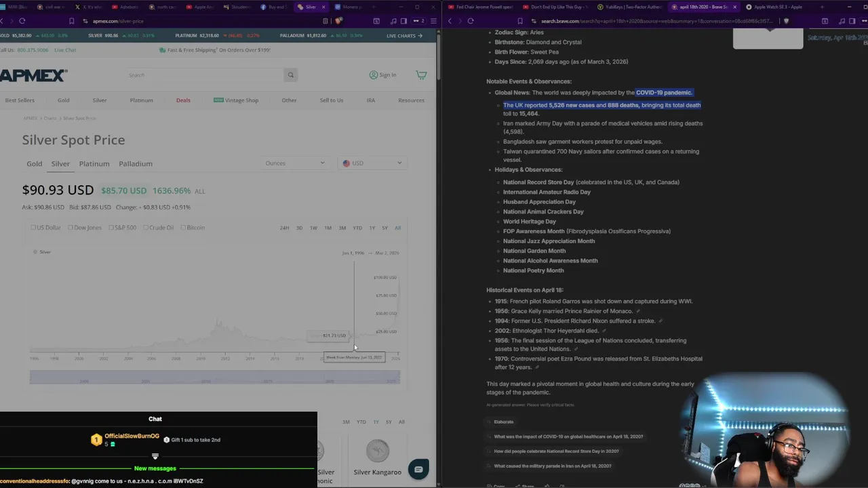Open reader mode icon in APMEX address bar

326,21
